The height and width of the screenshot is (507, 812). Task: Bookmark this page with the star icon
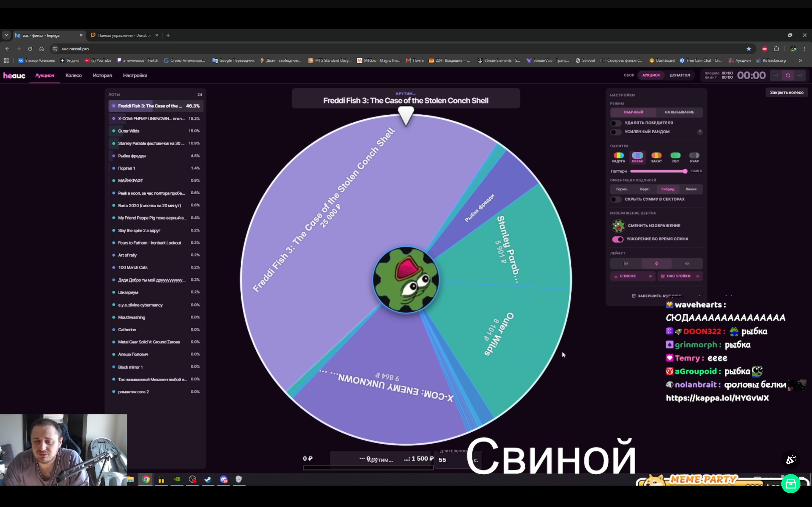(x=749, y=49)
